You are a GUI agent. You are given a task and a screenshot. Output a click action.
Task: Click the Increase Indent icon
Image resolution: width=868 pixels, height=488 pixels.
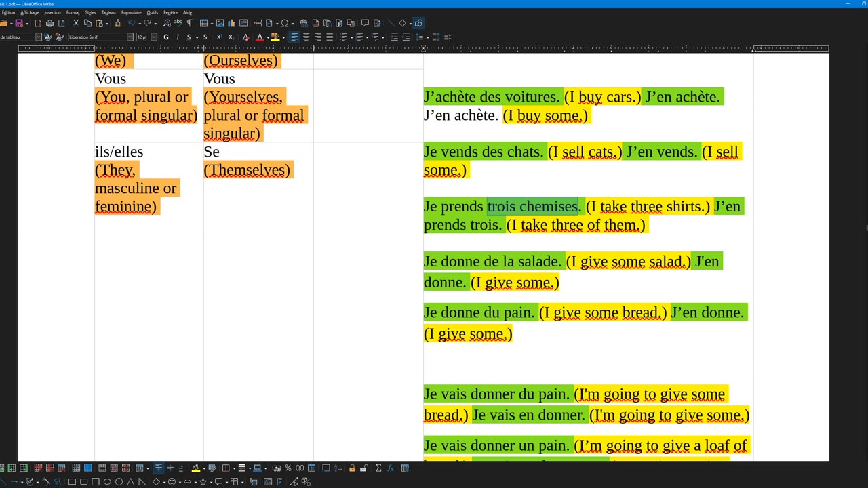click(395, 37)
